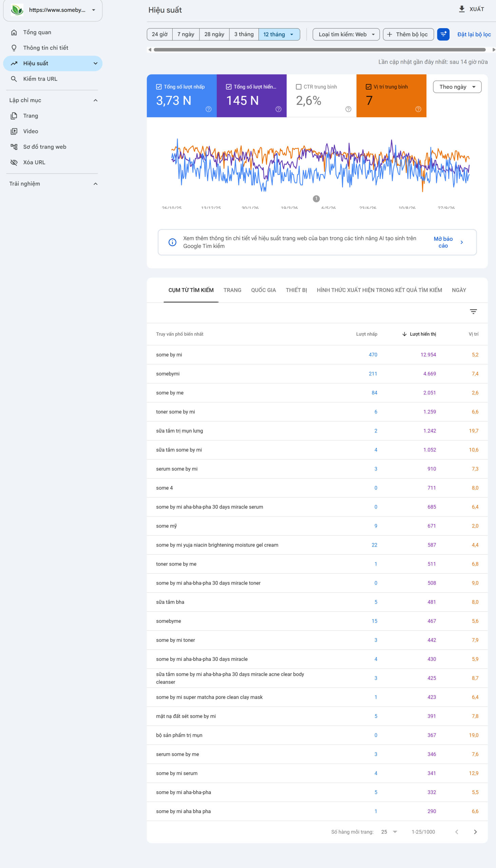
Task: Select the 28 ngày date range
Action: [214, 34]
